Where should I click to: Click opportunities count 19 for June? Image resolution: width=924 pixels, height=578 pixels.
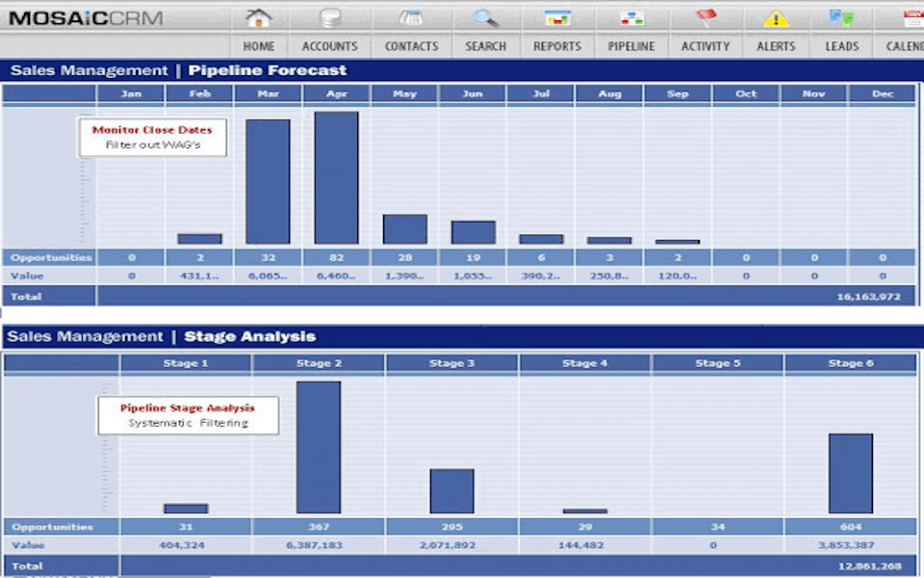tap(474, 258)
